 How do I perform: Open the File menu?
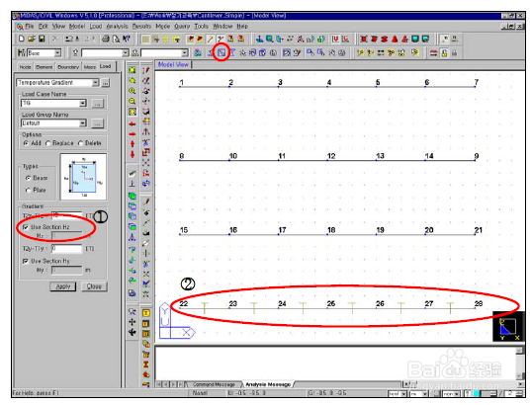(x=30, y=26)
